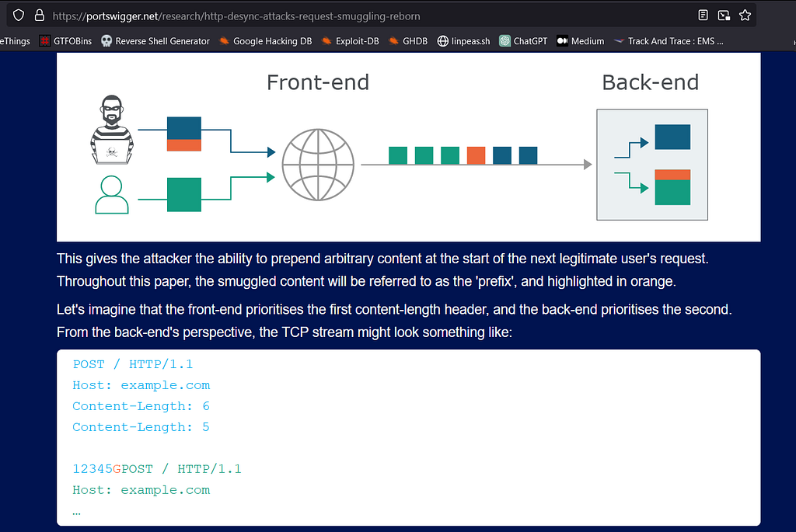Click the 'Back-end' diagram label
This screenshot has height=532, width=796.
click(x=651, y=82)
